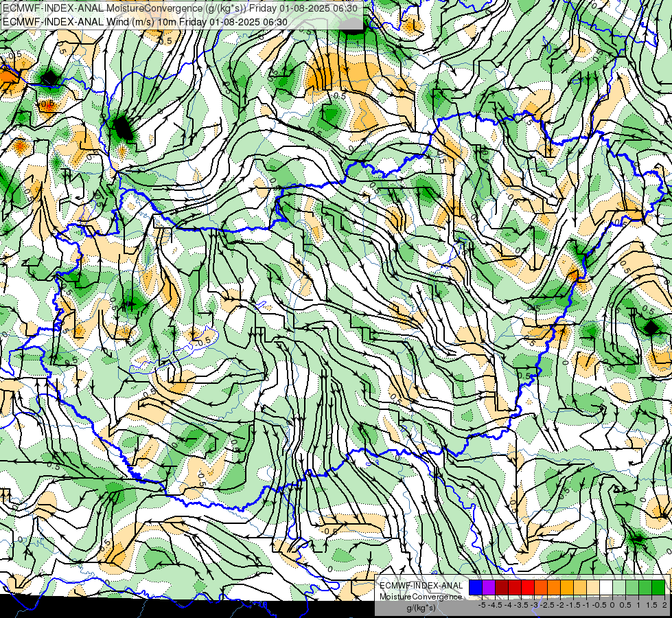Pick the red-orange swatch between -3 and -2.5
Viewport: 672px width, 618px height.
click(x=541, y=588)
